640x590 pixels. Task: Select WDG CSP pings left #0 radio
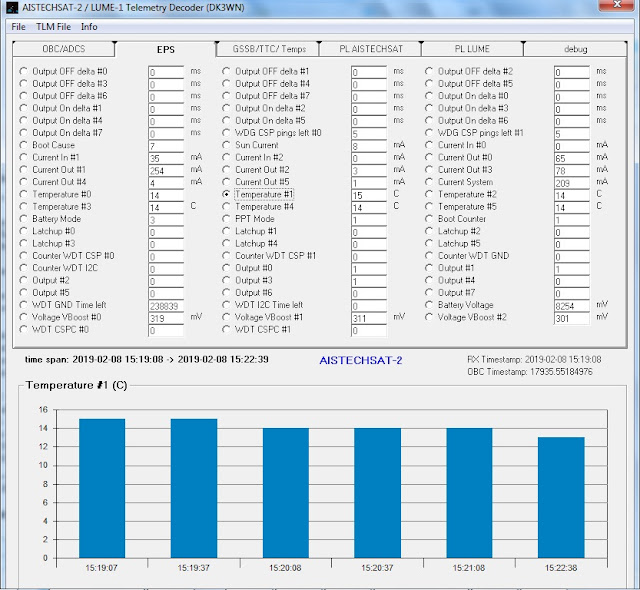pyautogui.click(x=226, y=133)
